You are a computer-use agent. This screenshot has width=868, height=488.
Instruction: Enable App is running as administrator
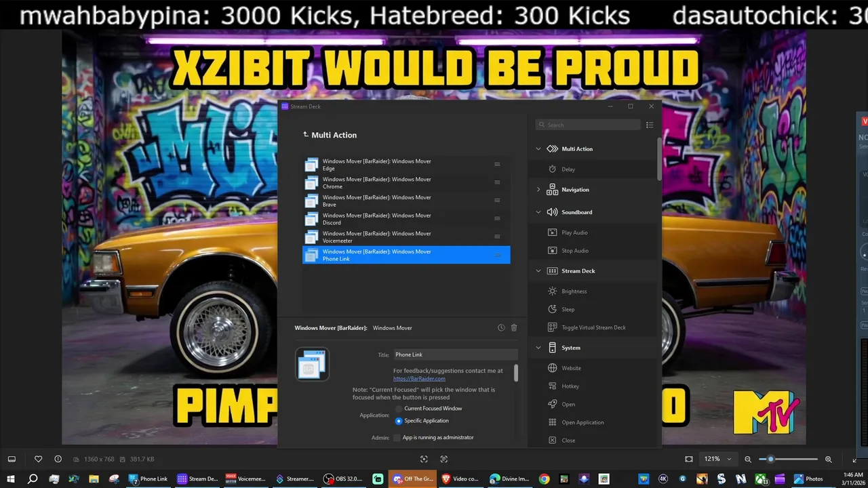click(x=397, y=438)
